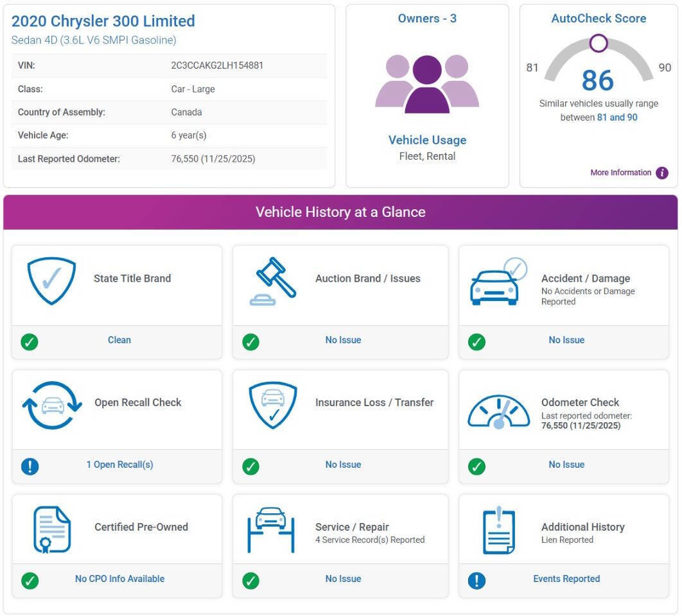This screenshot has height=616, width=682.
Task: Open the More Information link
Action: tap(620, 173)
